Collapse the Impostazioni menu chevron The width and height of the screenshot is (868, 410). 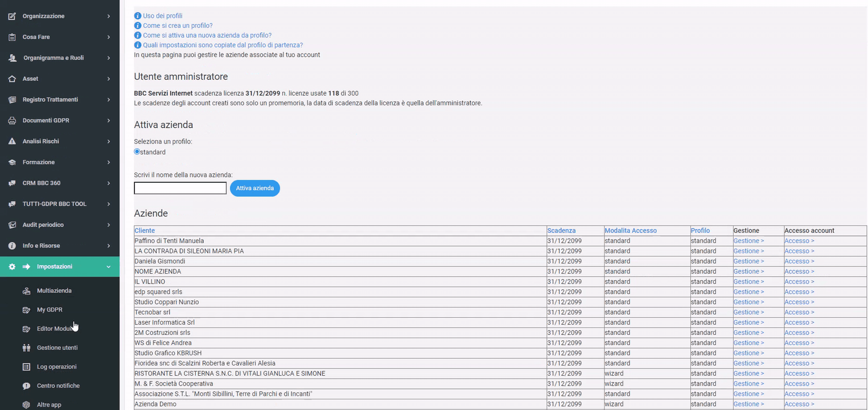[109, 266]
